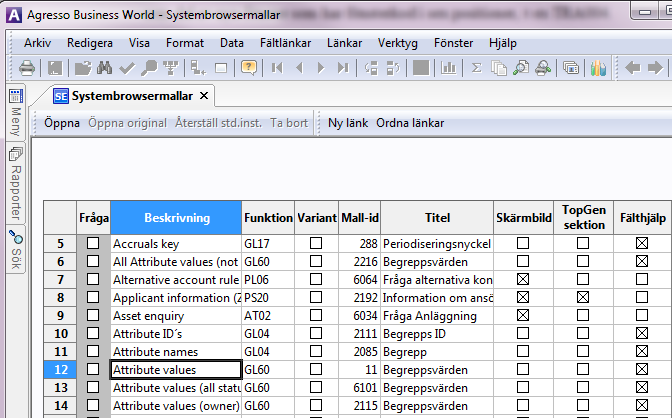672x418 pixels.
Task: Open the Fältlänkar menu
Action: click(285, 43)
